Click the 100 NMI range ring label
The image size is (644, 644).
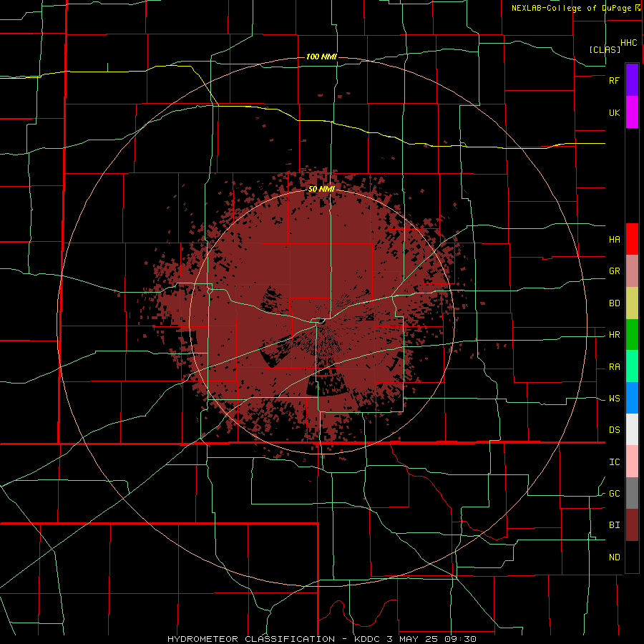321,57
